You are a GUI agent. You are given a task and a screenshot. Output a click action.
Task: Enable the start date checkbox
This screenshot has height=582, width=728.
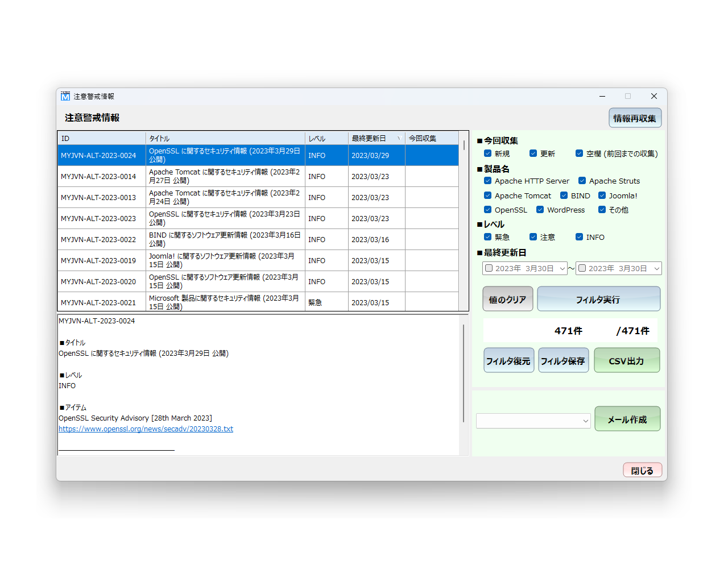coord(489,268)
